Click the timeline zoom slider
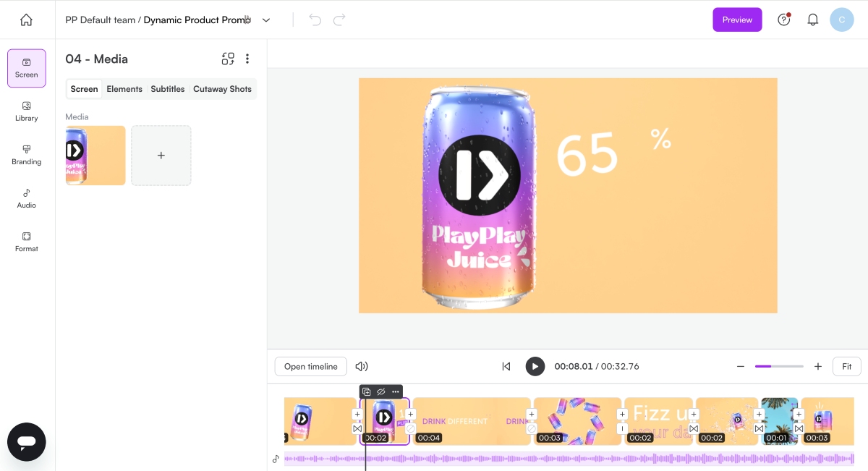 click(779, 366)
